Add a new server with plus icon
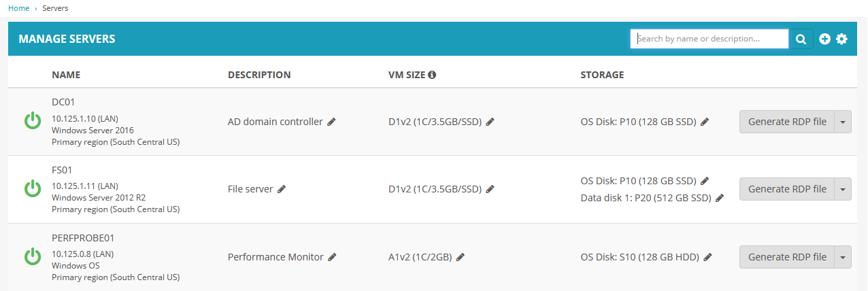The width and height of the screenshot is (868, 291). [x=824, y=39]
